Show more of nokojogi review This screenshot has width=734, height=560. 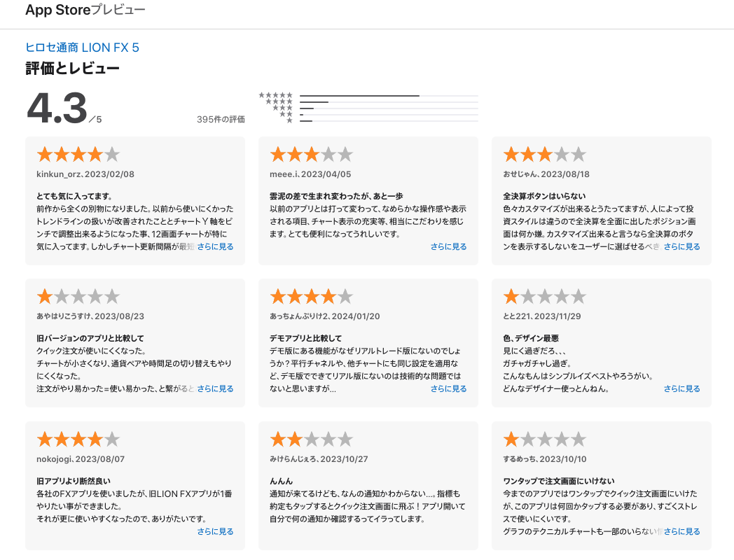pyautogui.click(x=215, y=531)
